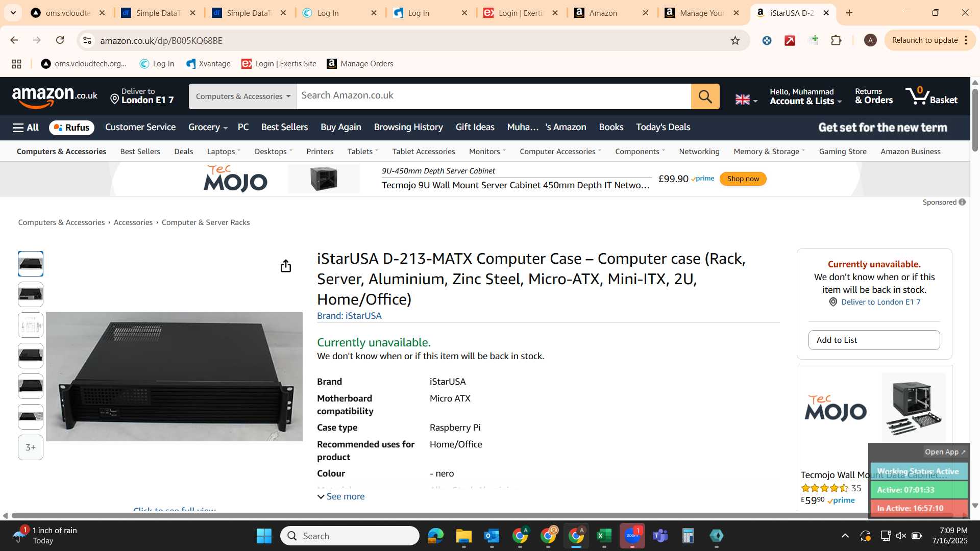Screen dimensions: 980x551
Task: Open Networking in sub navigation
Action: [699, 152]
